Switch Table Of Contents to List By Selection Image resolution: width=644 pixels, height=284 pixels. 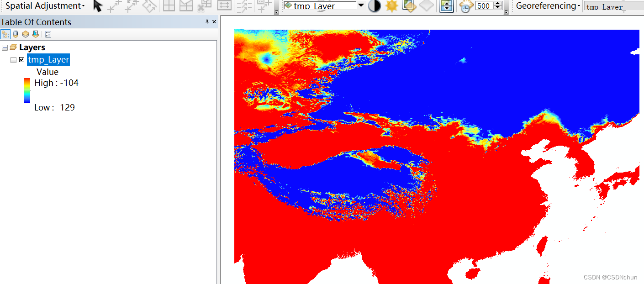coord(36,34)
